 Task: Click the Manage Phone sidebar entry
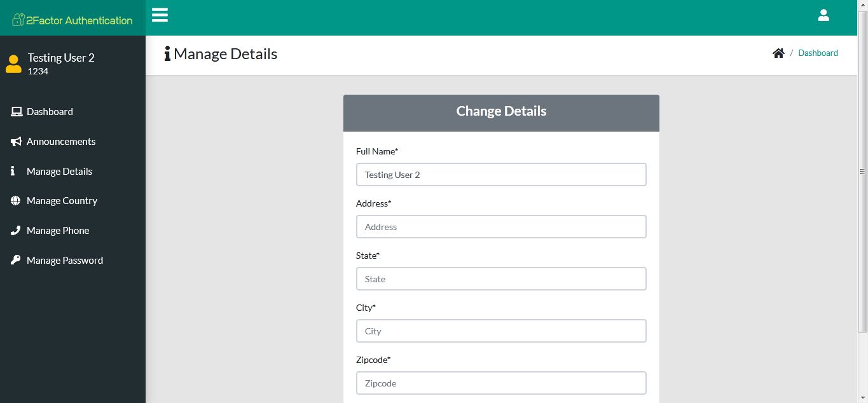pos(57,229)
